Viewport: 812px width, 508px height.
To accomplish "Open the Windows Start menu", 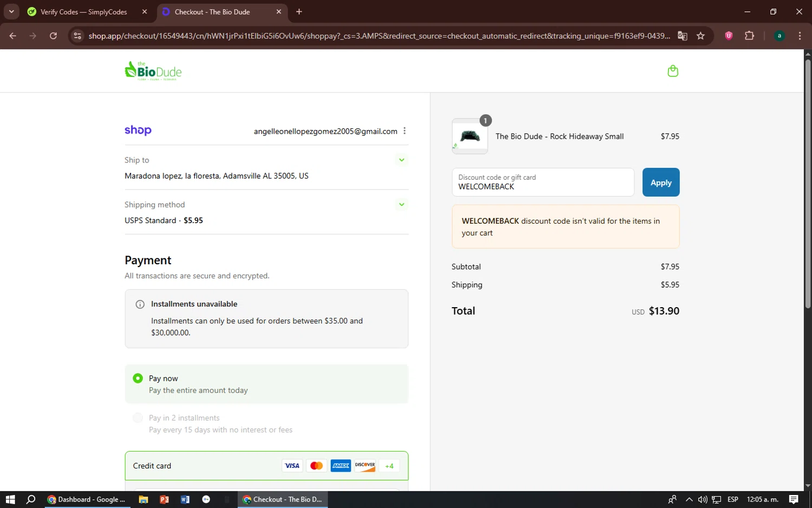I will click(x=10, y=499).
